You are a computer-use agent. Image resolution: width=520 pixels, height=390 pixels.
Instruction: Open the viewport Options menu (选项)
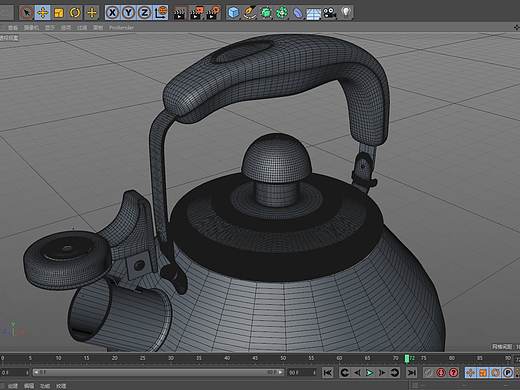[x=66, y=28]
